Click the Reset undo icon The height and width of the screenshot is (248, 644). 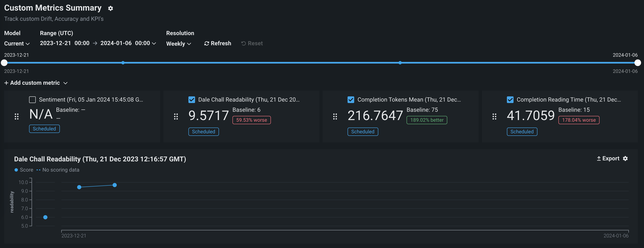point(243,43)
